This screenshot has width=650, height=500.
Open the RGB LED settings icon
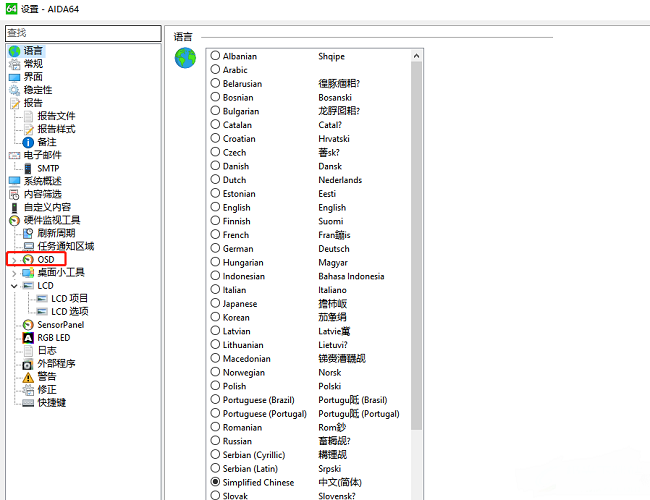pyautogui.click(x=28, y=338)
